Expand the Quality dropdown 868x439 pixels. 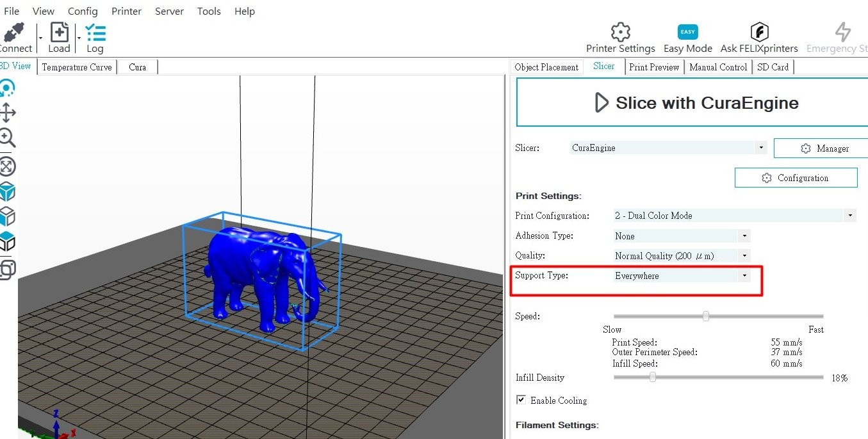pyautogui.click(x=744, y=256)
